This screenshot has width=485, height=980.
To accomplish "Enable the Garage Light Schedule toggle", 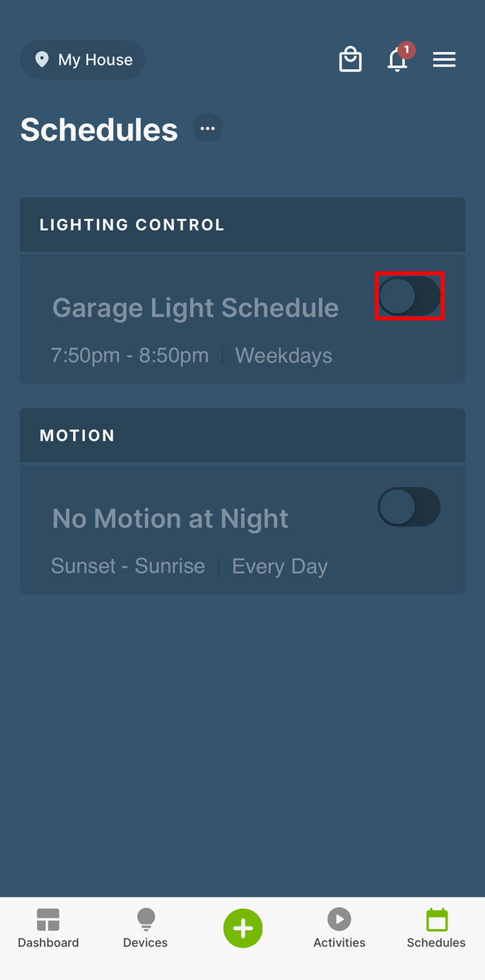I will click(x=409, y=296).
